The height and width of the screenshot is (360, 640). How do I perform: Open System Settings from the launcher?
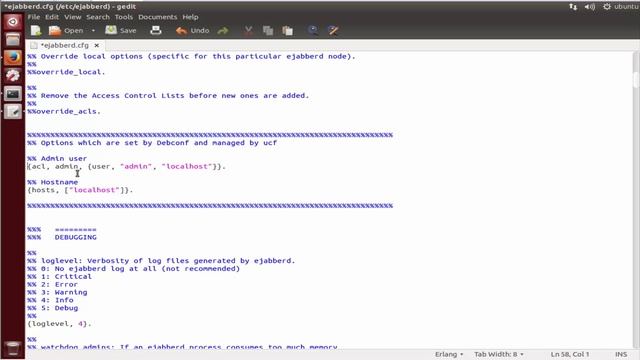(13, 76)
